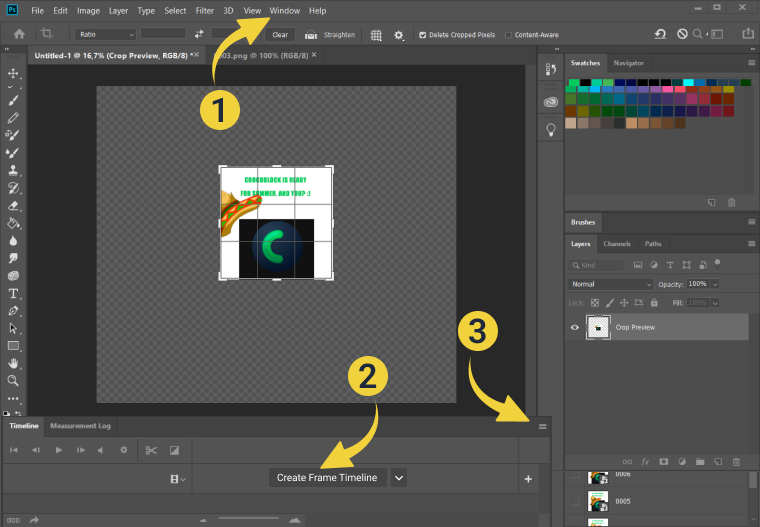Select the Blur drop tool
760x527 pixels.
[x=13, y=241]
